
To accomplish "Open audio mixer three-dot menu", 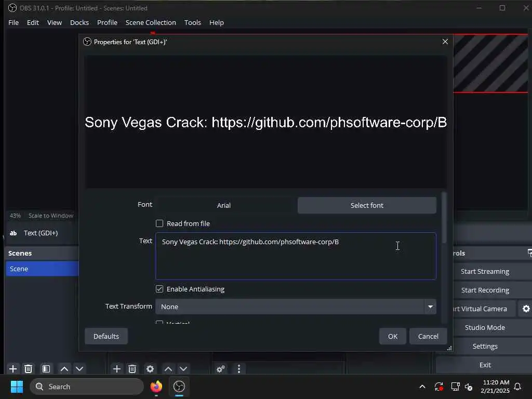I will tap(239, 369).
